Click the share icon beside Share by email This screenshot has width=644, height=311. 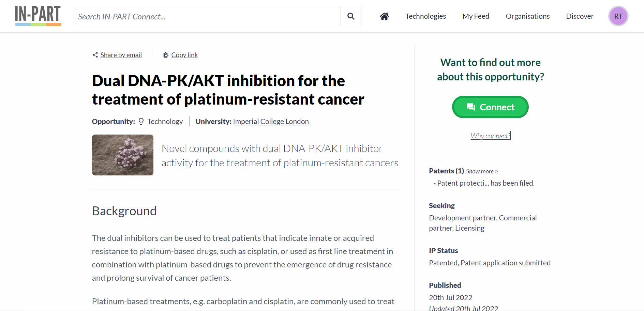[x=95, y=55]
